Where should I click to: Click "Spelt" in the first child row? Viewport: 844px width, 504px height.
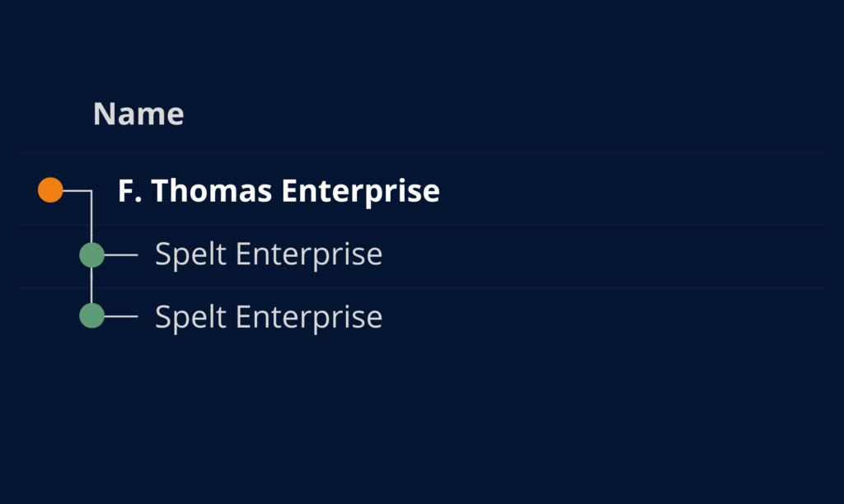190,254
